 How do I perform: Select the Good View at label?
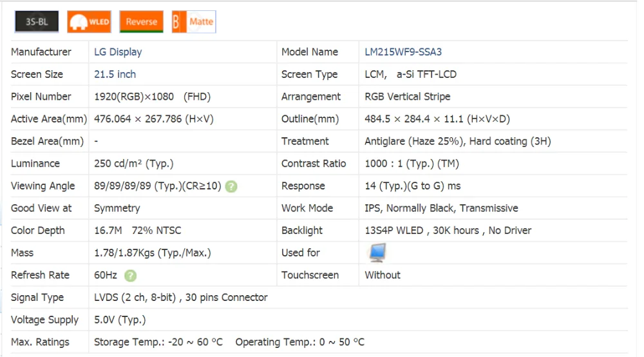[x=41, y=208]
